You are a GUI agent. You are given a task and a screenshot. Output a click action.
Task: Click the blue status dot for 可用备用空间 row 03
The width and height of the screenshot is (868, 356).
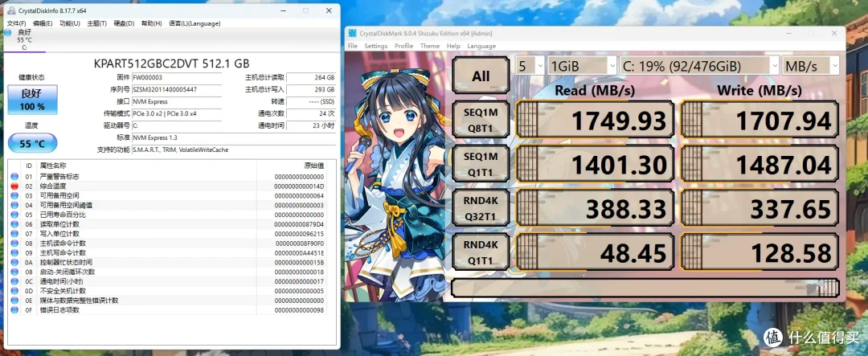pyautogui.click(x=14, y=195)
